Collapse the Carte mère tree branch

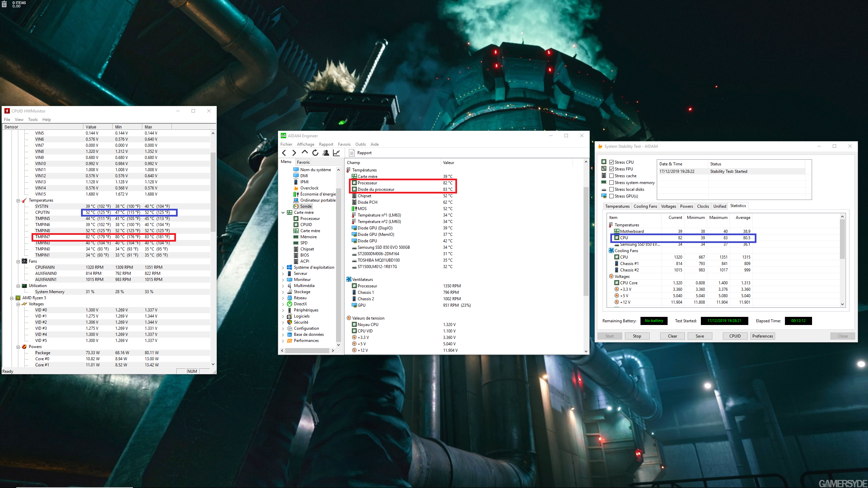283,212
